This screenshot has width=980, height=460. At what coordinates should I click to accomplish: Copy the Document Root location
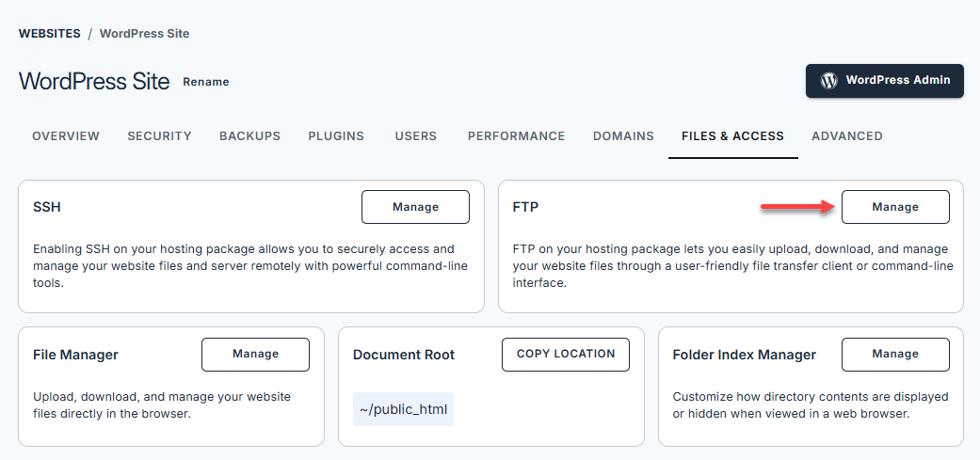click(566, 355)
